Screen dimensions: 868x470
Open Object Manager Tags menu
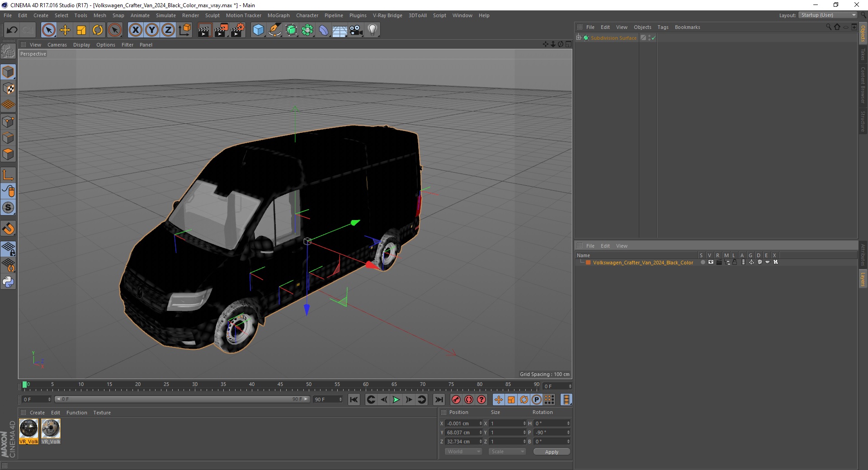663,27
